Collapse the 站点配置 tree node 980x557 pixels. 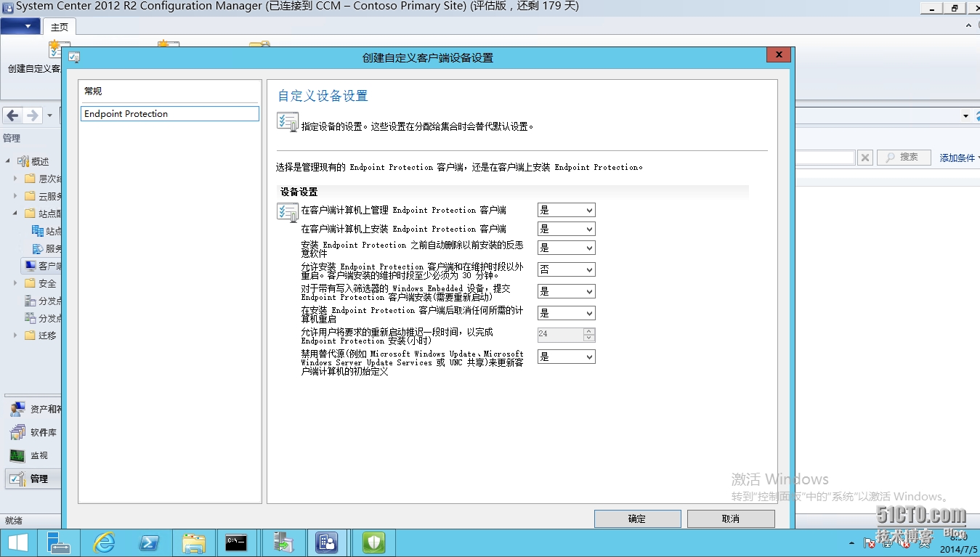(15, 214)
